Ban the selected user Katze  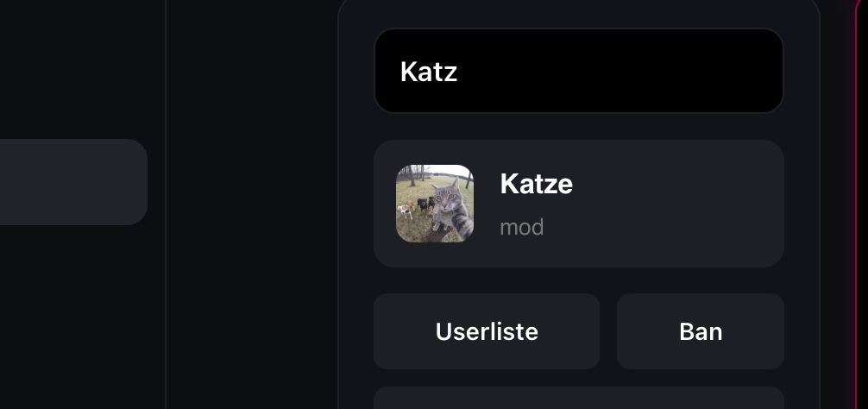(x=700, y=331)
